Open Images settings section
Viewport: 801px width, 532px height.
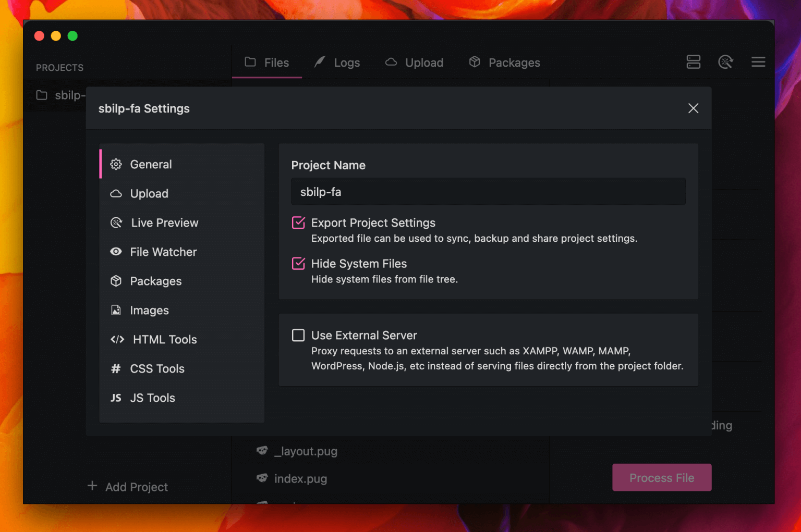pos(149,311)
